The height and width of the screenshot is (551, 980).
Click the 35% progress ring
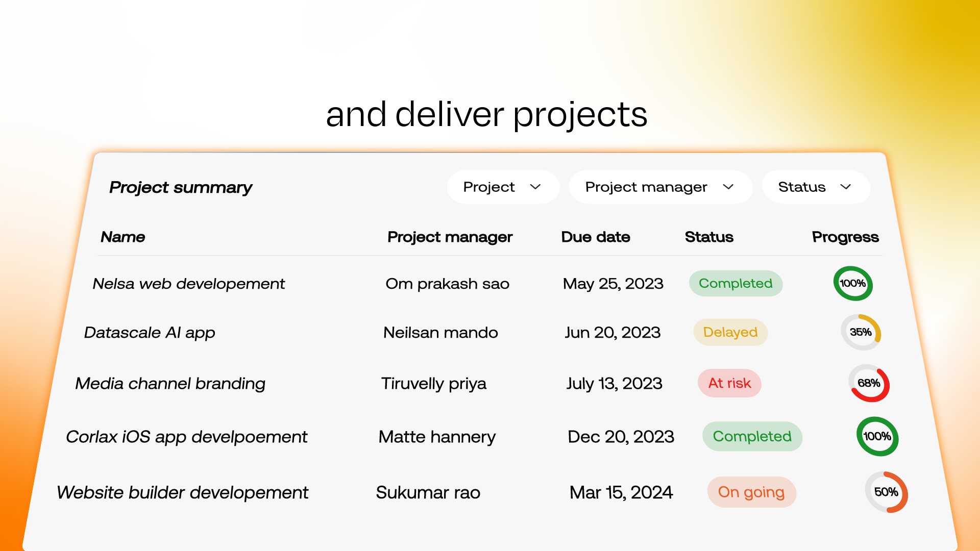pyautogui.click(x=861, y=332)
